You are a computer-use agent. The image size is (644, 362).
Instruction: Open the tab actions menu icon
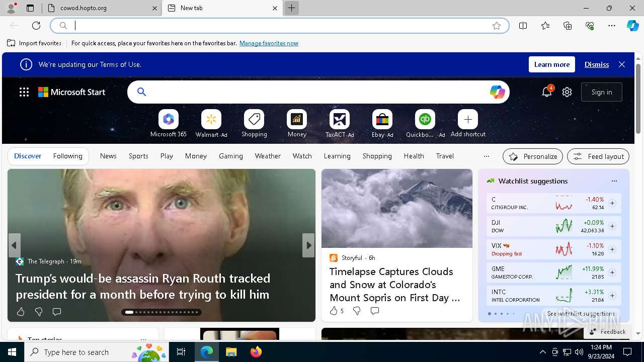pyautogui.click(x=30, y=8)
